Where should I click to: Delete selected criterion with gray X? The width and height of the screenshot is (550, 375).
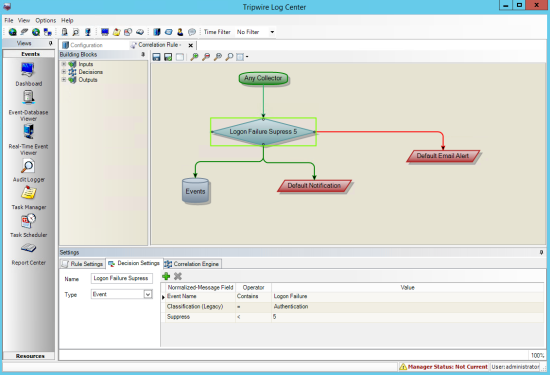click(178, 276)
